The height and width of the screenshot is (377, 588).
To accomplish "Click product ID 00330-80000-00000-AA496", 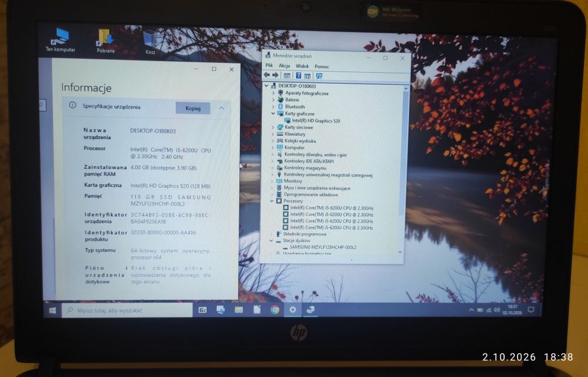I will pos(163,233).
